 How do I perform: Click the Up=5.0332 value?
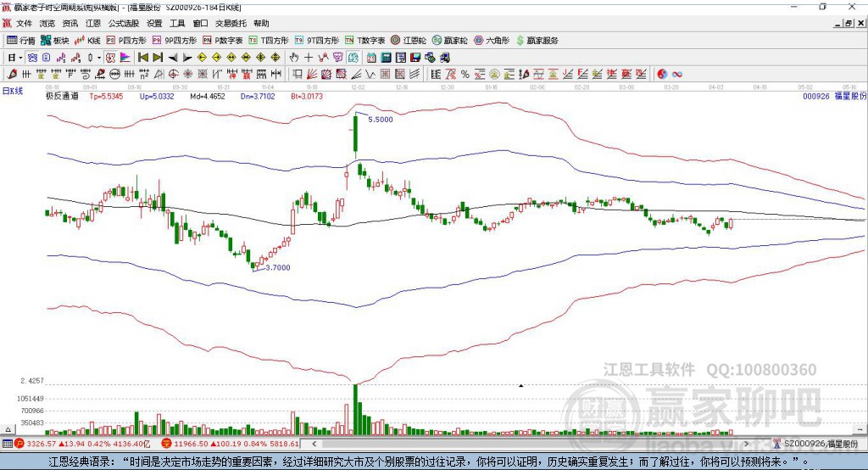pos(157,96)
